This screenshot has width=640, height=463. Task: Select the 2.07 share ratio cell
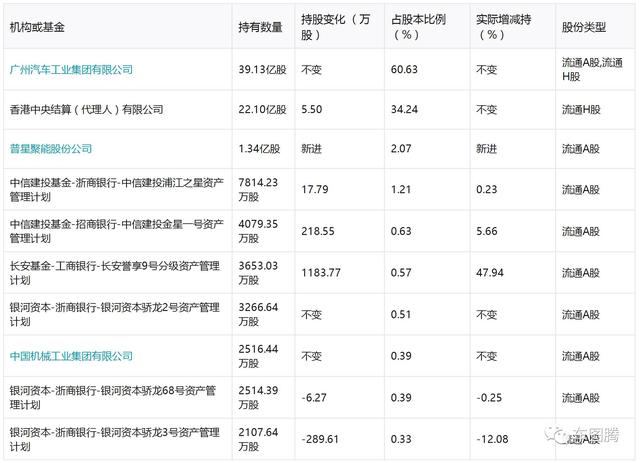point(401,149)
